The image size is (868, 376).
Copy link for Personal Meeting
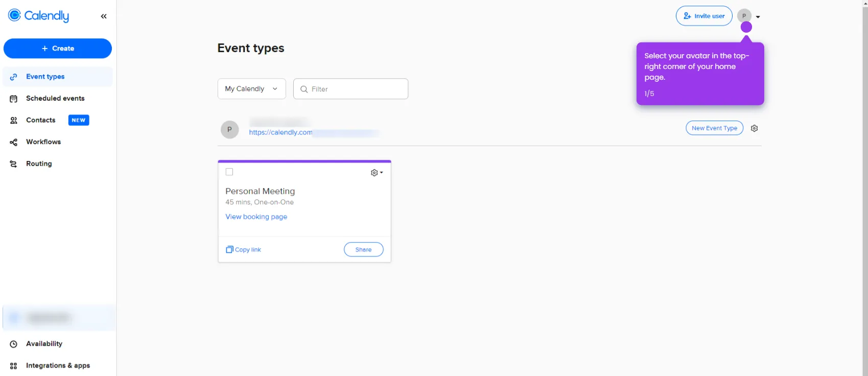(x=244, y=250)
